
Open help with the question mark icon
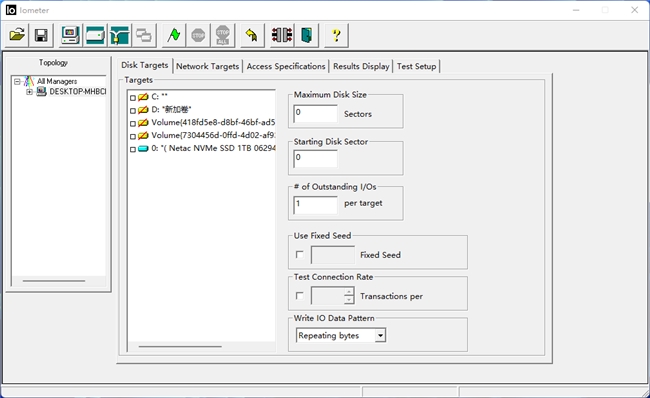click(336, 35)
